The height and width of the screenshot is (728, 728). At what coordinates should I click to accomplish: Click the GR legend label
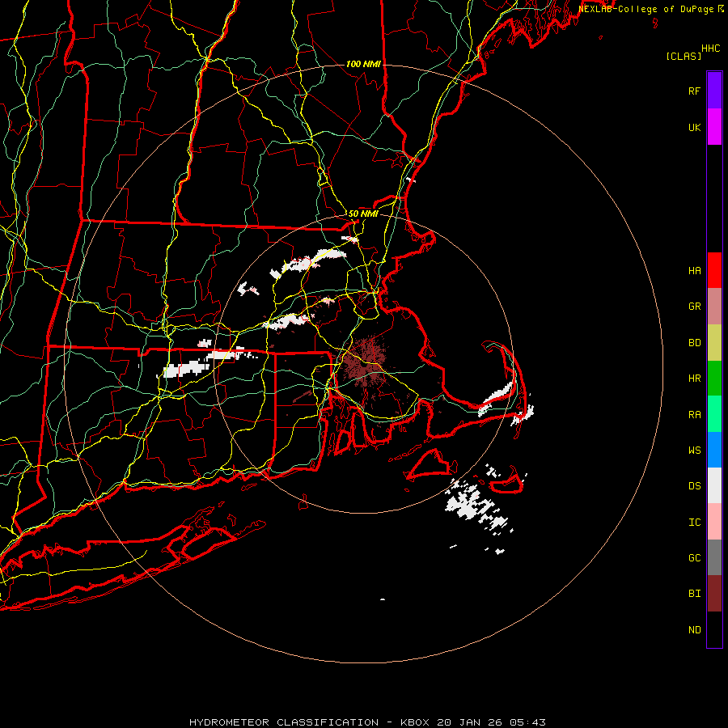[694, 307]
